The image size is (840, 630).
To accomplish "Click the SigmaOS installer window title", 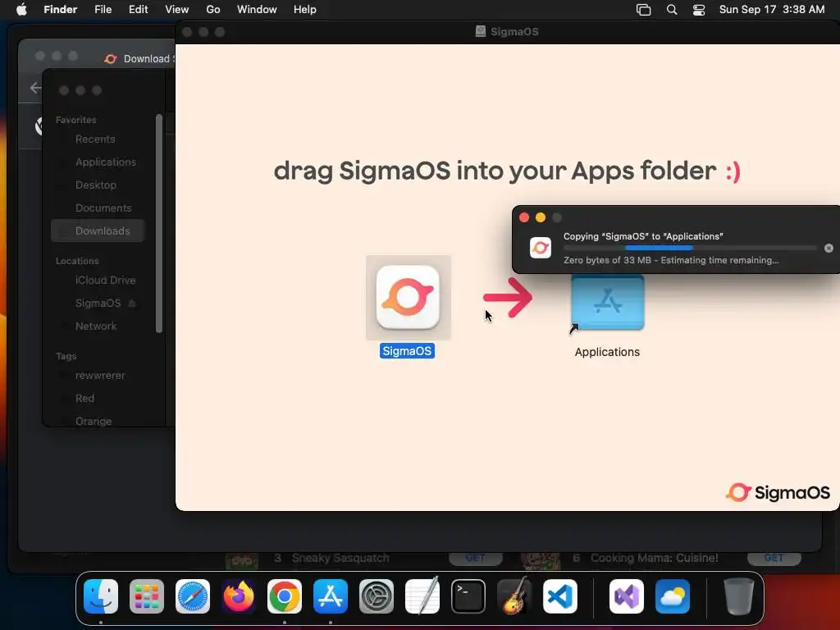I will 514,32.
